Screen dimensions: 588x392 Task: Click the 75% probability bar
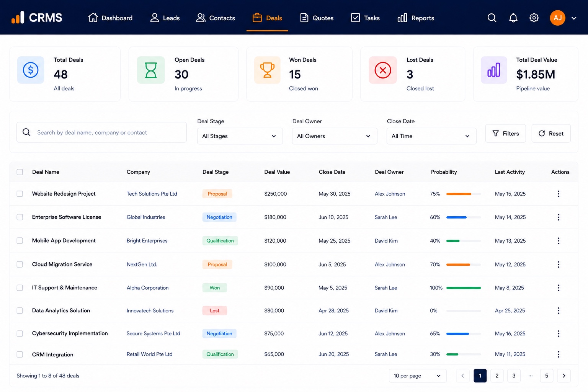tap(464, 194)
